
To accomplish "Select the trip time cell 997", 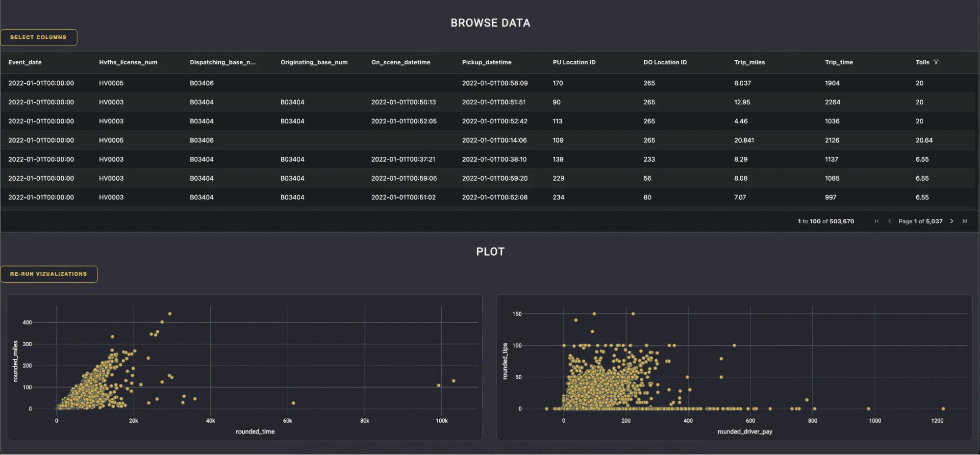I will tap(830, 198).
